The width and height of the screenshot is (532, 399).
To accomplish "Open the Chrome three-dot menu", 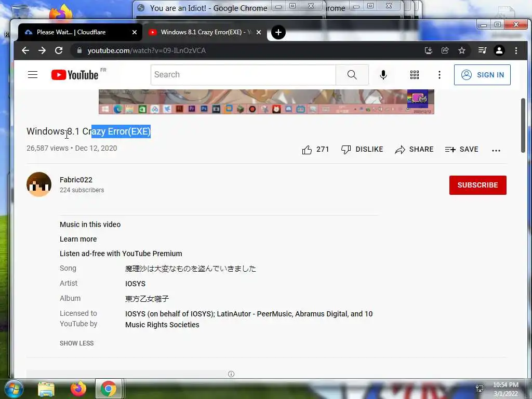I will coord(516,50).
